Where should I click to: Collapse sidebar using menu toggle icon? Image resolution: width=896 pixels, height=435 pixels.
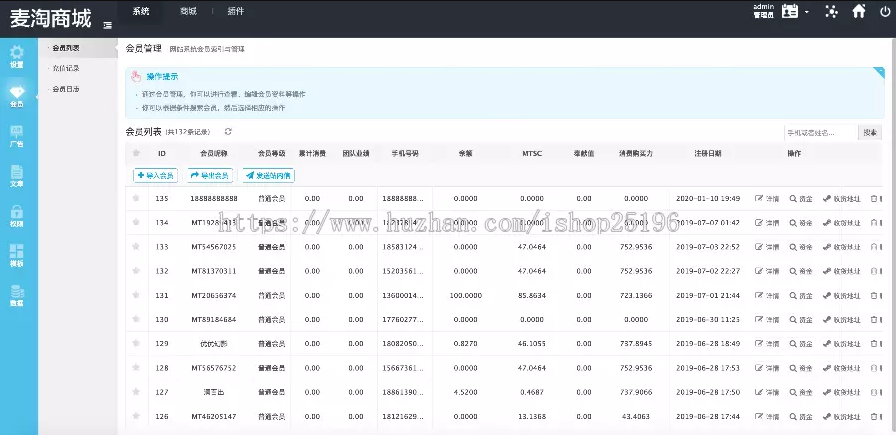[x=107, y=25]
